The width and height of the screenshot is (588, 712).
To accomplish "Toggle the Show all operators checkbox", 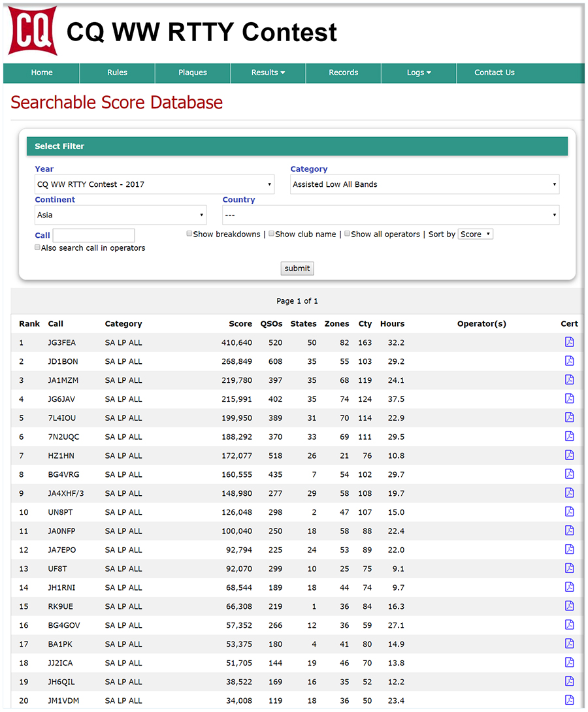I will 348,234.
